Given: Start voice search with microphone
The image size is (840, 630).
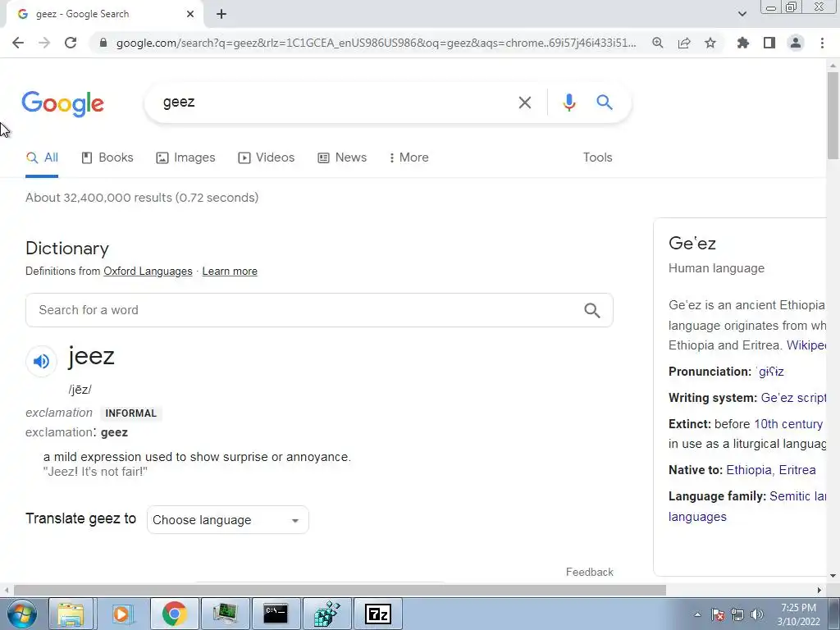Looking at the screenshot, I should coord(569,103).
